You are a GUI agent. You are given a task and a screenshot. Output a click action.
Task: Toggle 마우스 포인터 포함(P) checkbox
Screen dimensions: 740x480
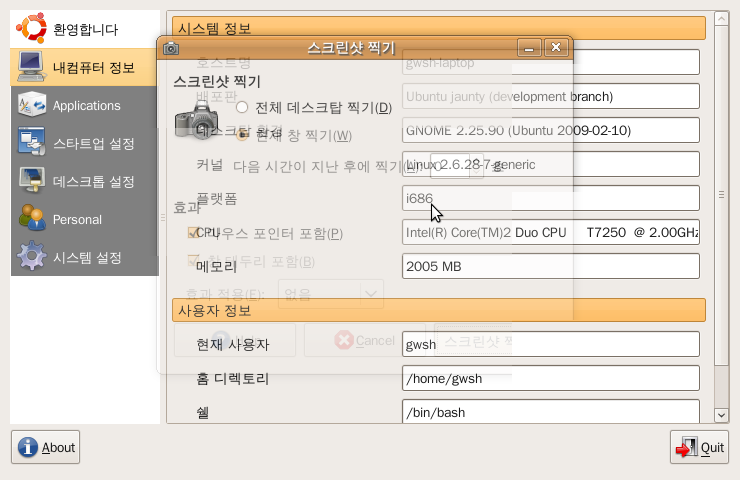(x=265, y=233)
